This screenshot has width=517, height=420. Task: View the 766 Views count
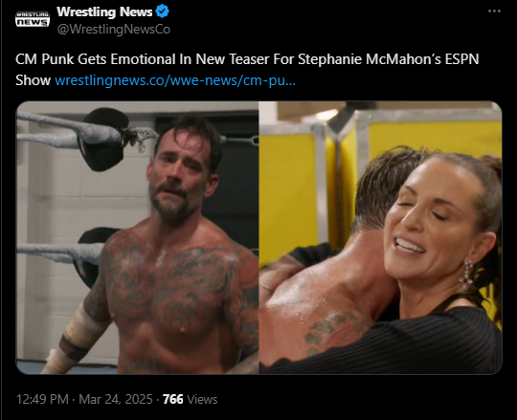pyautogui.click(x=190, y=399)
